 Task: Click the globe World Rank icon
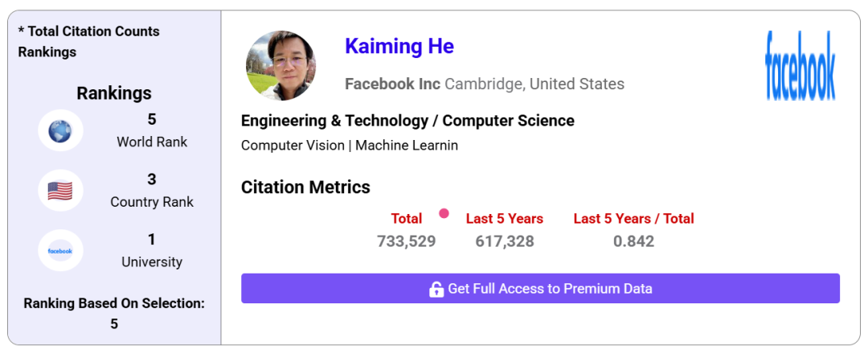pos(60,131)
